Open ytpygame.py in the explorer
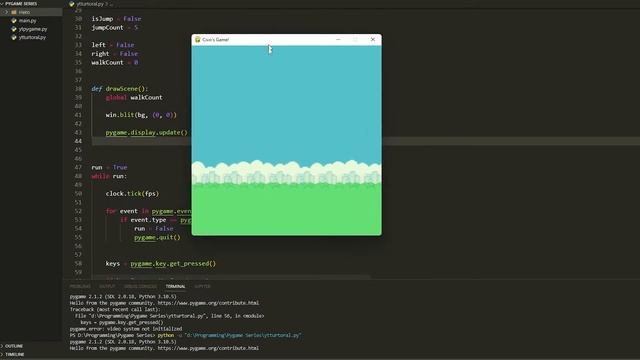The height and width of the screenshot is (360, 640). point(33,29)
